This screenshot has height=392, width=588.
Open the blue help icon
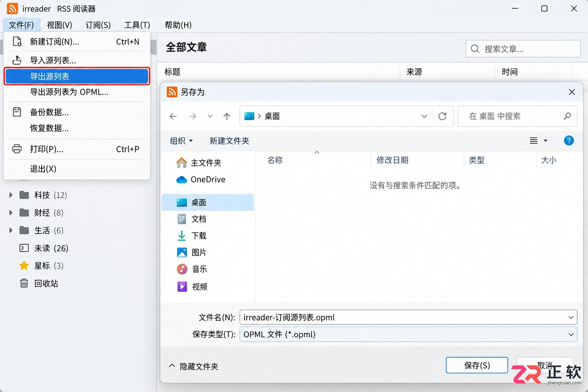[x=569, y=140]
